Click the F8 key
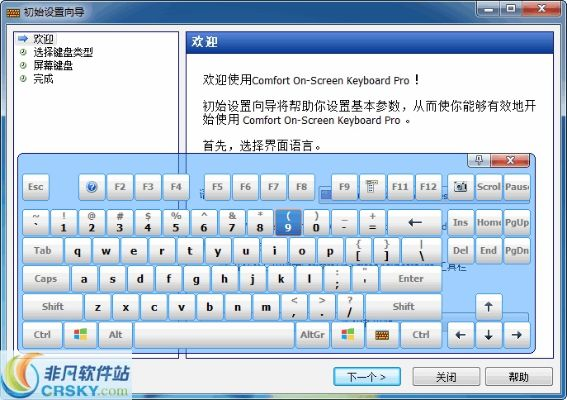This screenshot has height=400, width=567. (x=301, y=187)
